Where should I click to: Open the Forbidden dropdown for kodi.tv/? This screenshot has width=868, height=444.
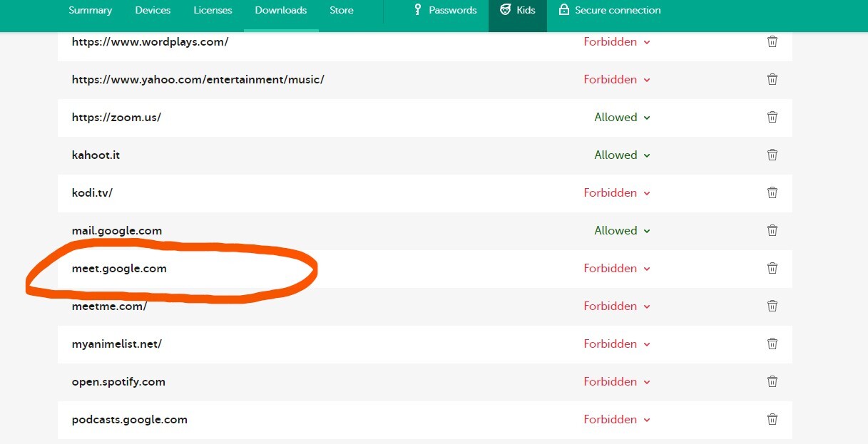(617, 192)
